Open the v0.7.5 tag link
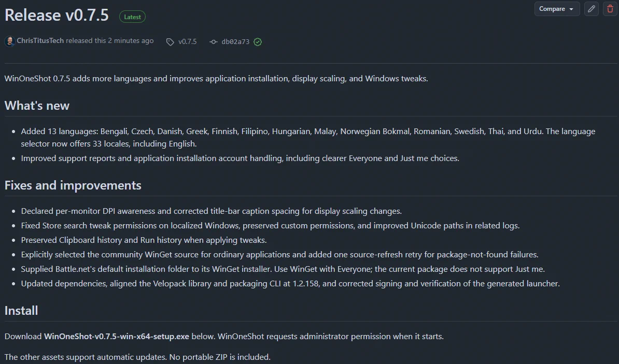Viewport: 619px width, 364px height. click(x=188, y=41)
